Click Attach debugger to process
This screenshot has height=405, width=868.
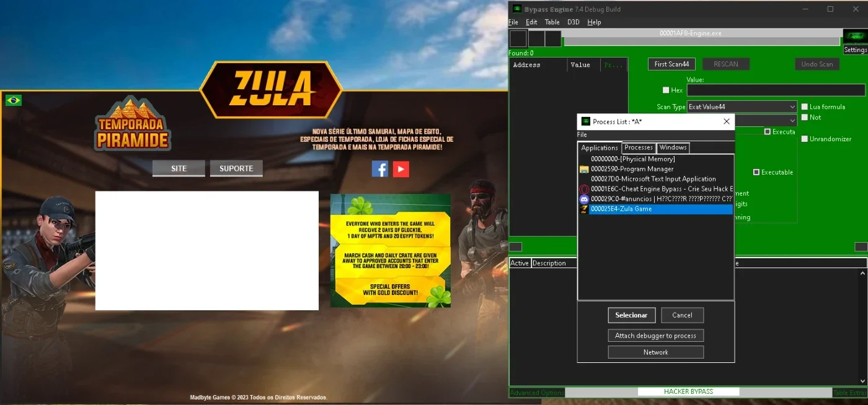[x=655, y=336]
